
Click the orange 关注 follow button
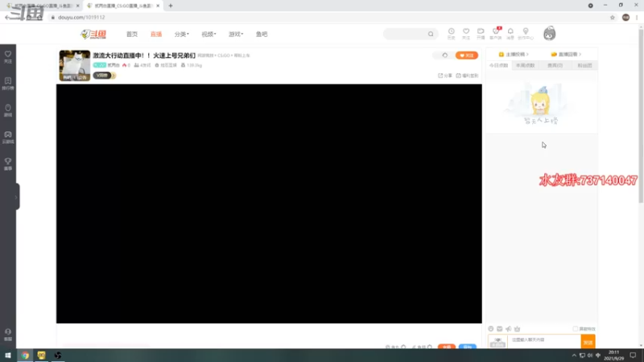467,56
